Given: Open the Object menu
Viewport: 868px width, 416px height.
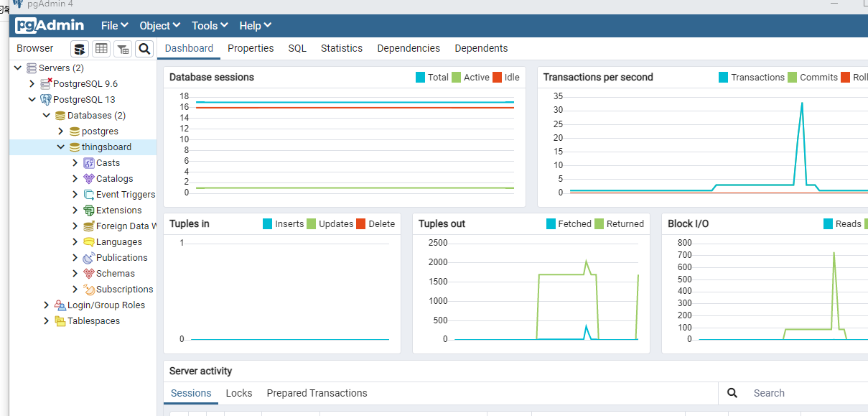Looking at the screenshot, I should click(x=160, y=26).
